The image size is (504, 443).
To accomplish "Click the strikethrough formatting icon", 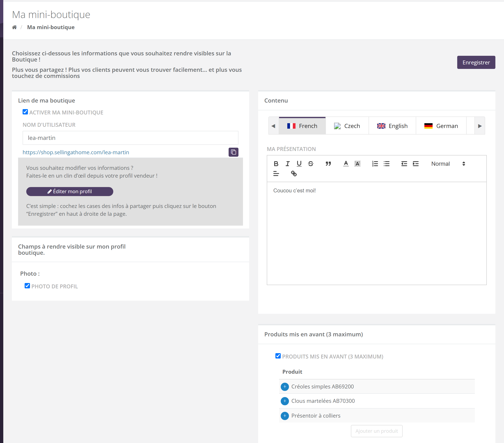I will [311, 164].
